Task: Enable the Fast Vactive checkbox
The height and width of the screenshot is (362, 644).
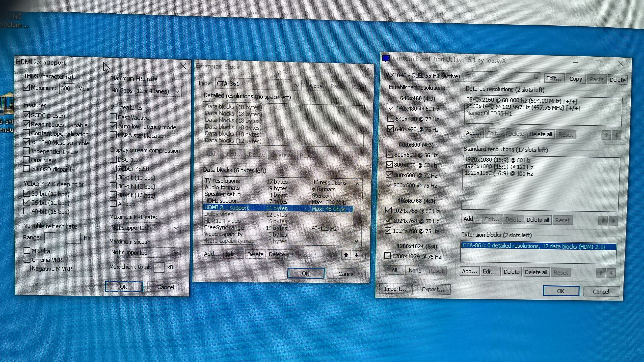Action: 113,117
